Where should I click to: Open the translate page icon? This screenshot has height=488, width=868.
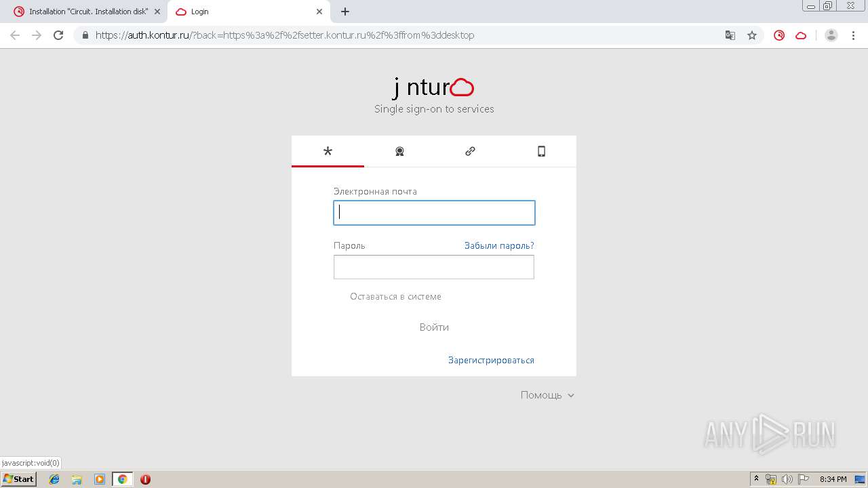(730, 35)
